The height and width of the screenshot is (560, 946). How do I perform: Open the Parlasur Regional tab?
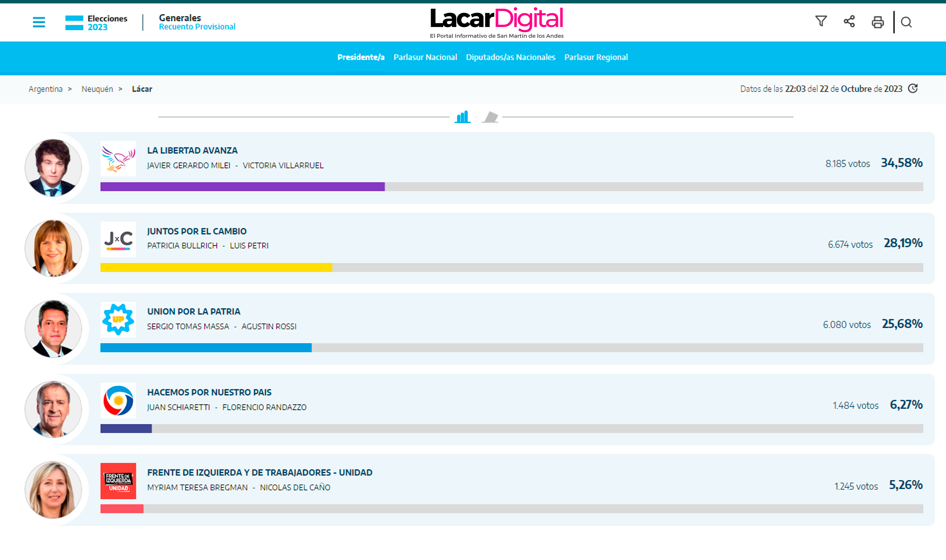[x=596, y=57]
